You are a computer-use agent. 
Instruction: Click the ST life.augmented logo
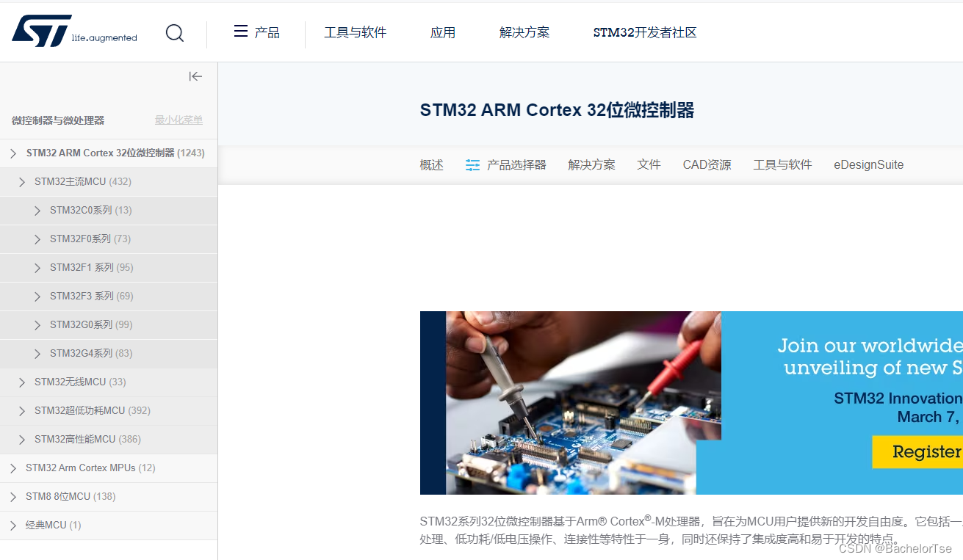pyautogui.click(x=74, y=32)
